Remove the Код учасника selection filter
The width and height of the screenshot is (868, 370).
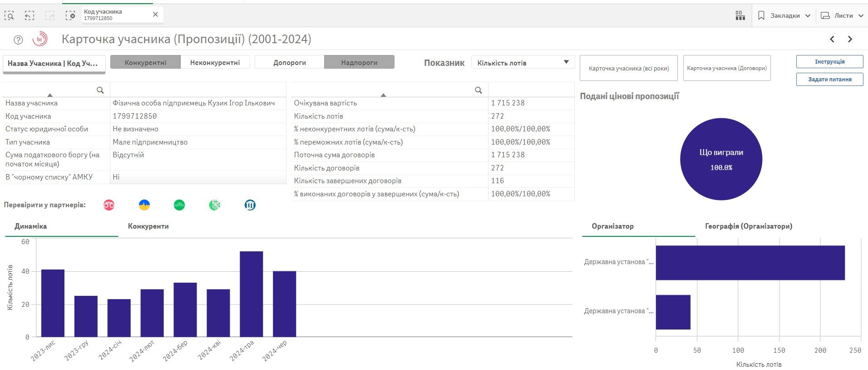[155, 15]
